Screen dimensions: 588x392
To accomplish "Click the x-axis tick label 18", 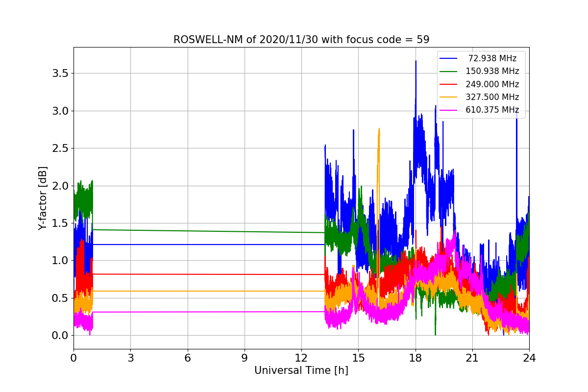I will pos(416,358).
